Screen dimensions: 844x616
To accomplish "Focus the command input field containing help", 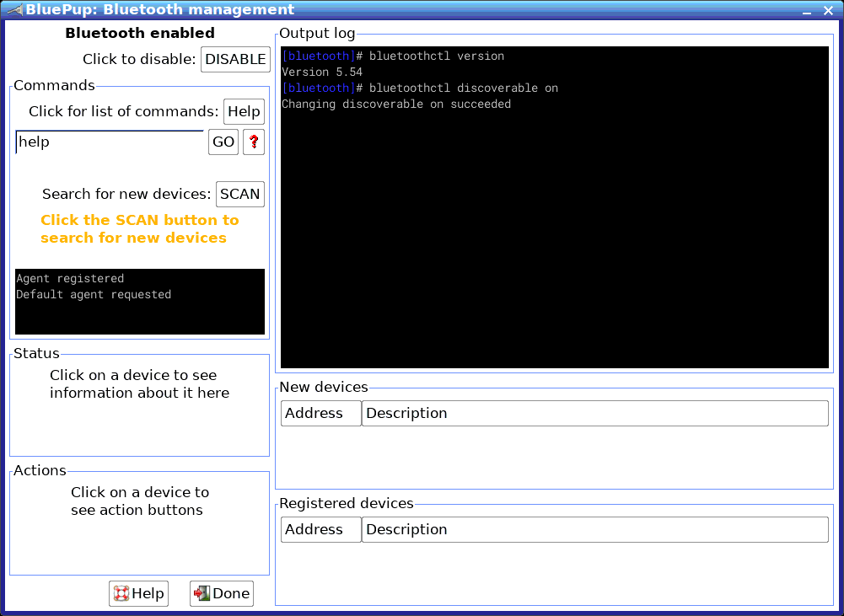I will click(x=110, y=142).
